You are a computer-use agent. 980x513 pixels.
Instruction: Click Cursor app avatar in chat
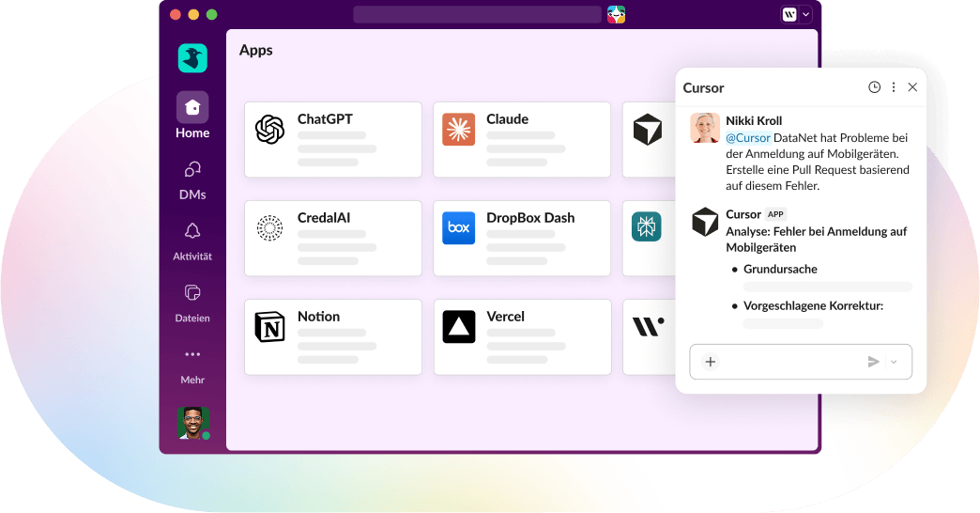tap(705, 222)
